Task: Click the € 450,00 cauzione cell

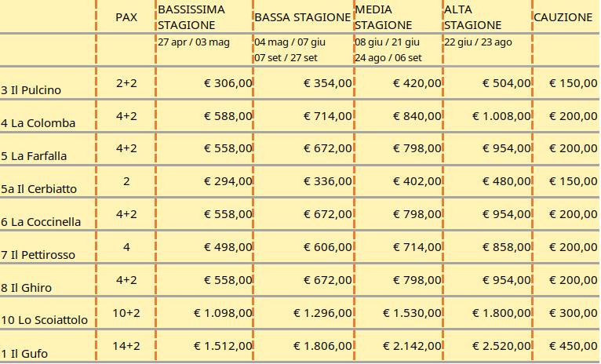Action: pyautogui.click(x=573, y=346)
